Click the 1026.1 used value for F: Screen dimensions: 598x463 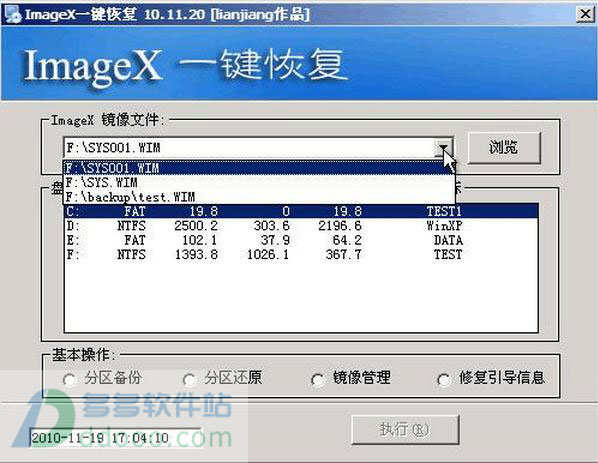(x=268, y=254)
